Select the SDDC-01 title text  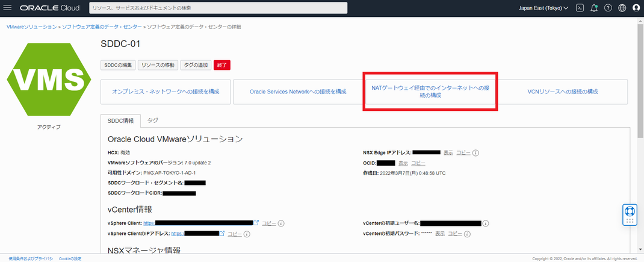(120, 44)
